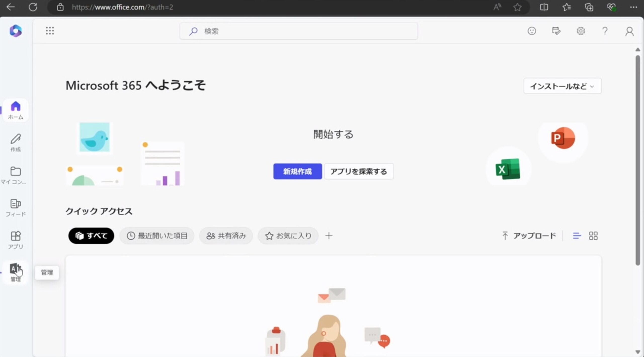View site information lock icon
Image resolution: width=644 pixels, height=357 pixels.
tap(60, 7)
